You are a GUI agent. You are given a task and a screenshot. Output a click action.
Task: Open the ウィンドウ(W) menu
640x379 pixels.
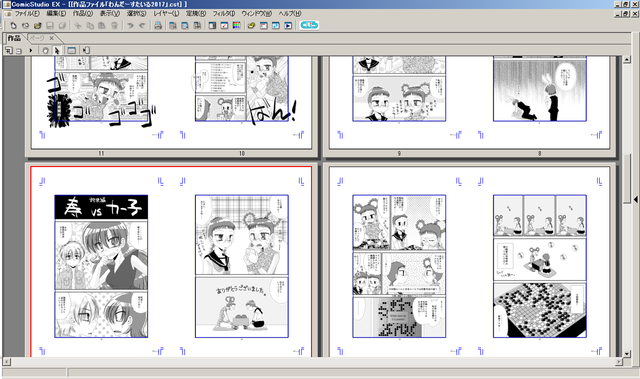pos(257,13)
